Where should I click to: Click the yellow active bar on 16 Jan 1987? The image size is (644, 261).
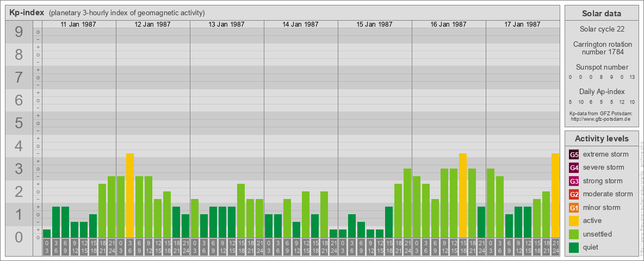462,195
